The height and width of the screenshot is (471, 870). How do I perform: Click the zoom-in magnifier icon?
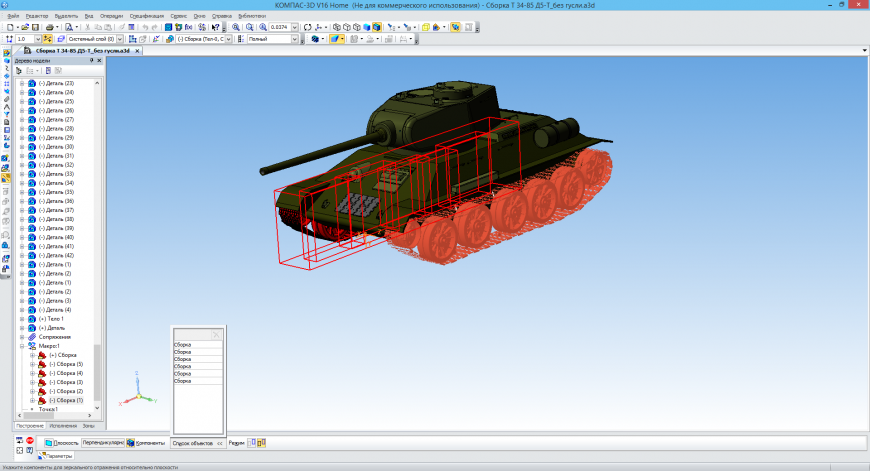point(236,27)
